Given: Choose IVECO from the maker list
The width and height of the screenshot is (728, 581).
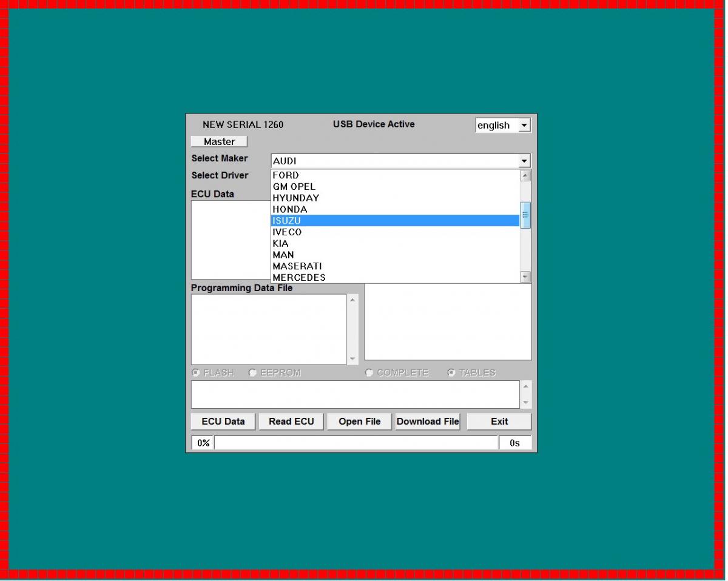Looking at the screenshot, I should click(395, 232).
